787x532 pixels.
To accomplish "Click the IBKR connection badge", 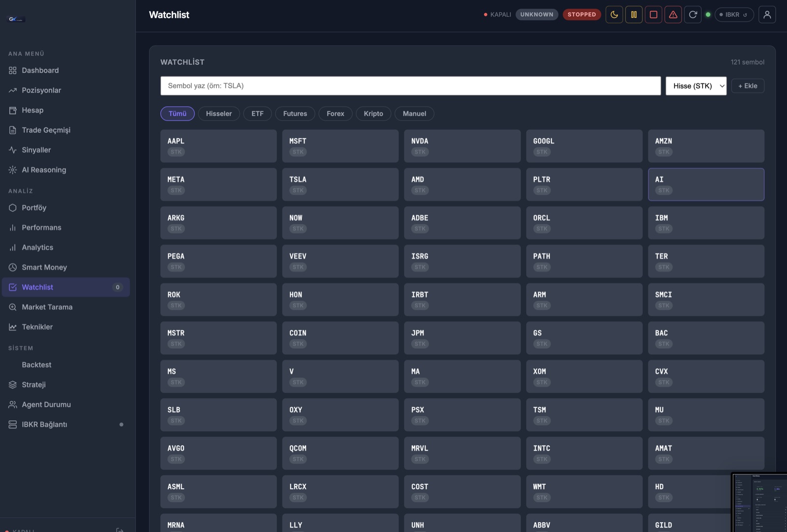I will (734, 15).
